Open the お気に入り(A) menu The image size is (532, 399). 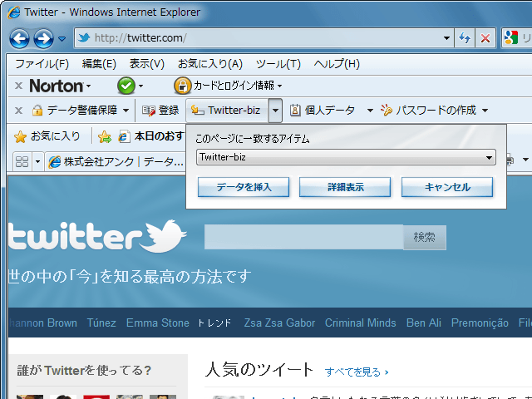[x=210, y=64]
